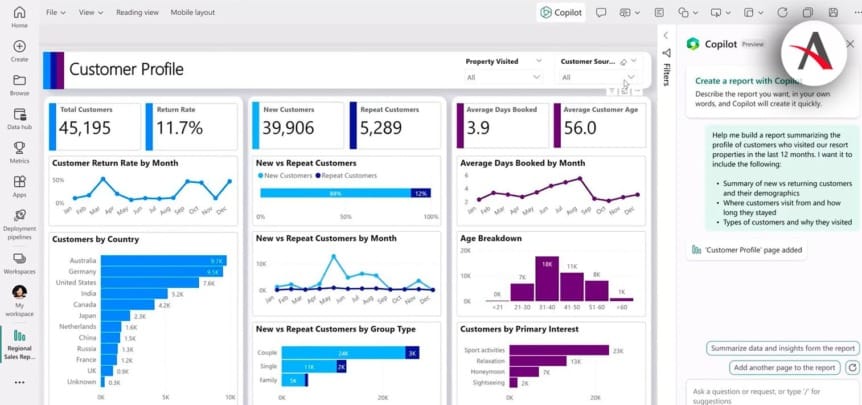Open the File menu
The width and height of the screenshot is (862, 405).
(56, 12)
